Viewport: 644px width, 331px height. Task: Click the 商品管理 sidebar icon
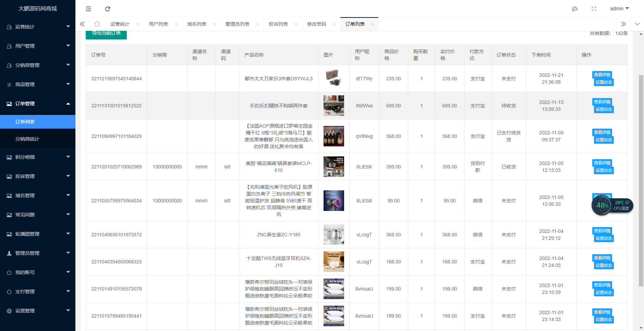[x=9, y=84]
